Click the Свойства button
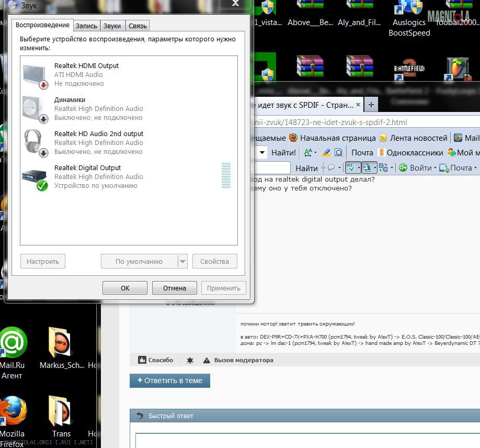 [214, 261]
